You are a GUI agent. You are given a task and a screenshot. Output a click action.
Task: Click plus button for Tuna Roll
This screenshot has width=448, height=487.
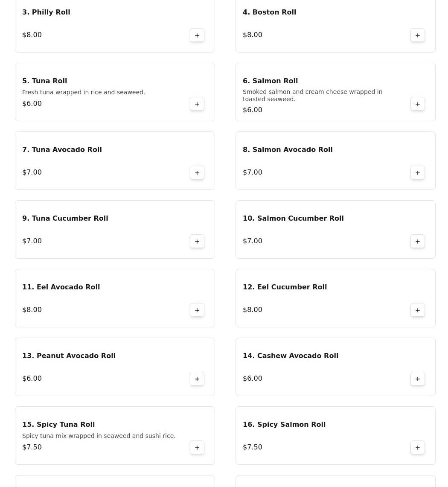(x=197, y=104)
